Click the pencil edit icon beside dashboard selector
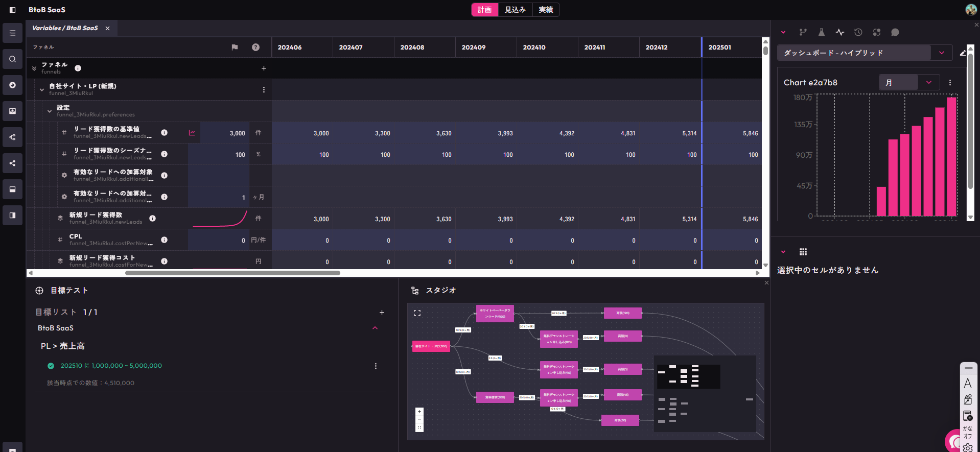Screen dimensions: 980x452 963,53
